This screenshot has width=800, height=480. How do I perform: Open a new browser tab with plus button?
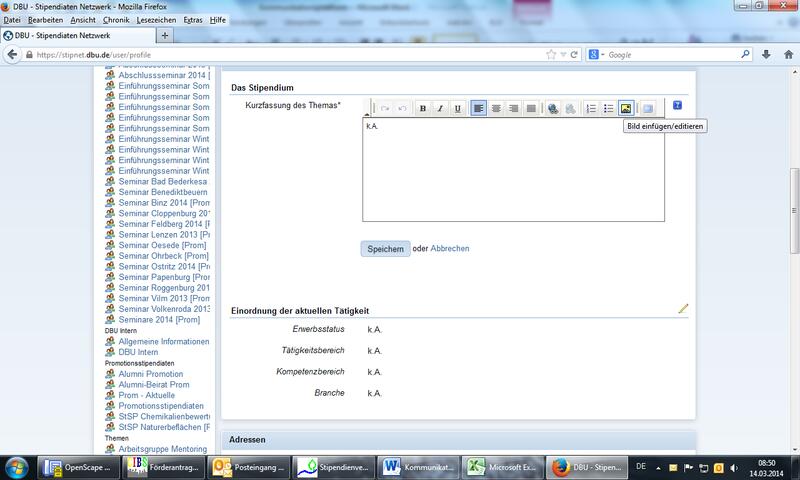tap(165, 36)
